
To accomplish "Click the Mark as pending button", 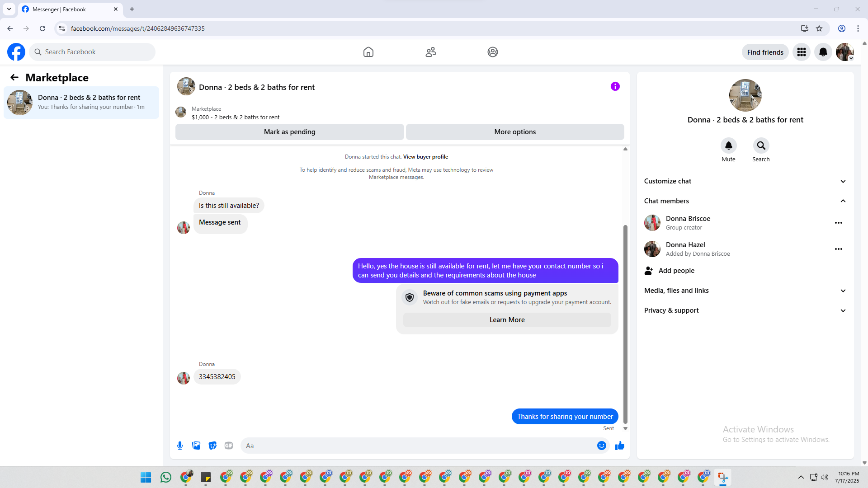I will click(290, 132).
